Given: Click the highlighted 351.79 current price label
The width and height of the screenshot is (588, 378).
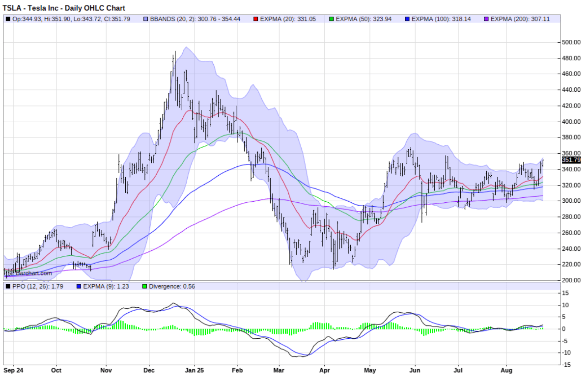Looking at the screenshot, I should click(x=571, y=160).
